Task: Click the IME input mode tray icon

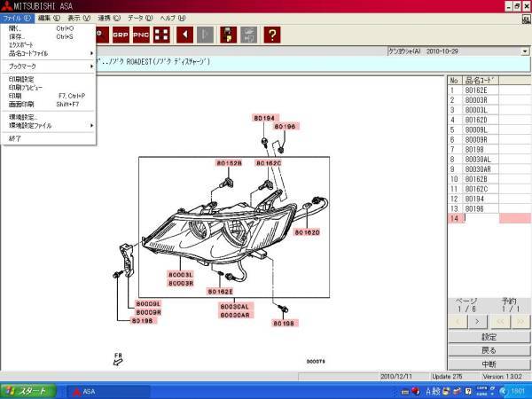Action: pos(431,391)
